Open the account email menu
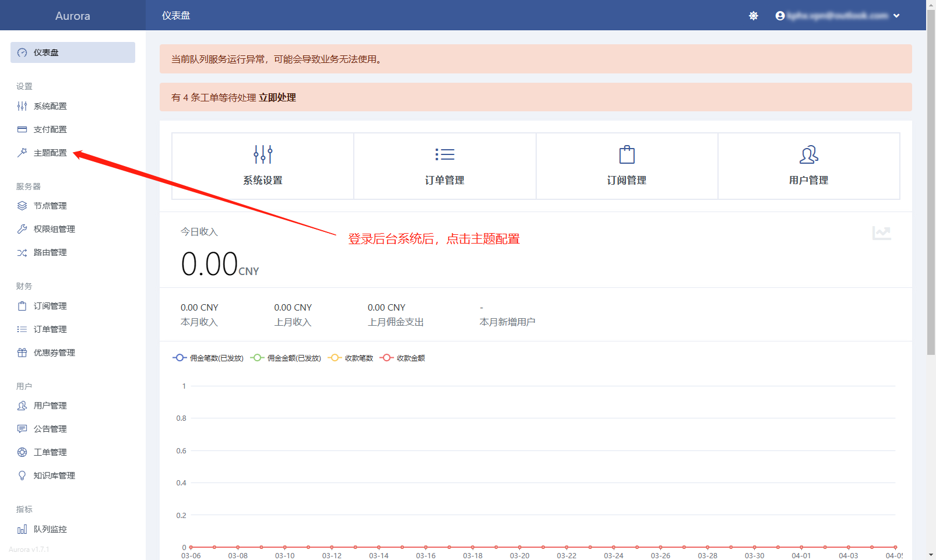 coord(837,16)
